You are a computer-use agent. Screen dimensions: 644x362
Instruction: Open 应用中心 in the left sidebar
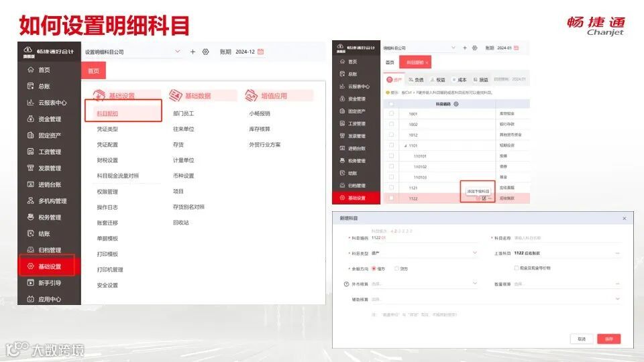(x=49, y=299)
